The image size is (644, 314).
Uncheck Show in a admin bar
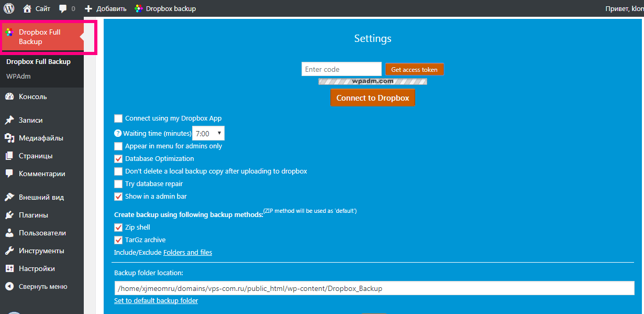point(118,197)
